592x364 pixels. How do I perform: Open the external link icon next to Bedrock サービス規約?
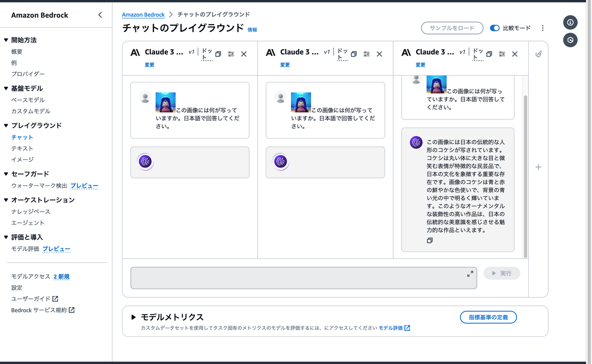click(x=72, y=310)
